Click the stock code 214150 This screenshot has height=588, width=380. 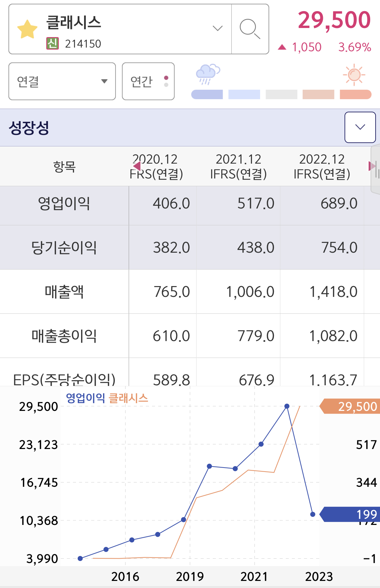pyautogui.click(x=83, y=44)
